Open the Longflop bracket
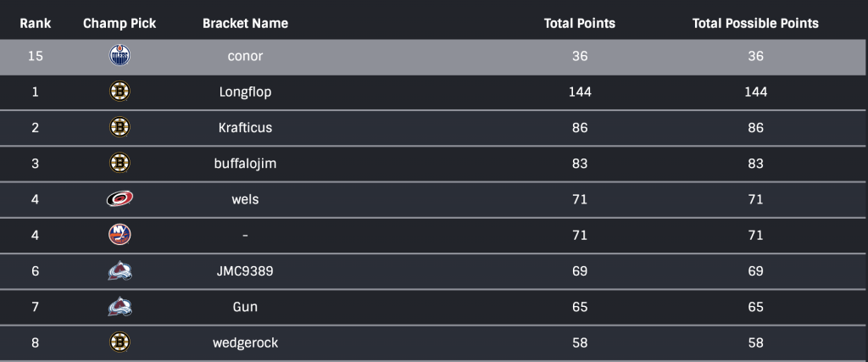Viewport: 868px width, 362px height. (x=245, y=92)
